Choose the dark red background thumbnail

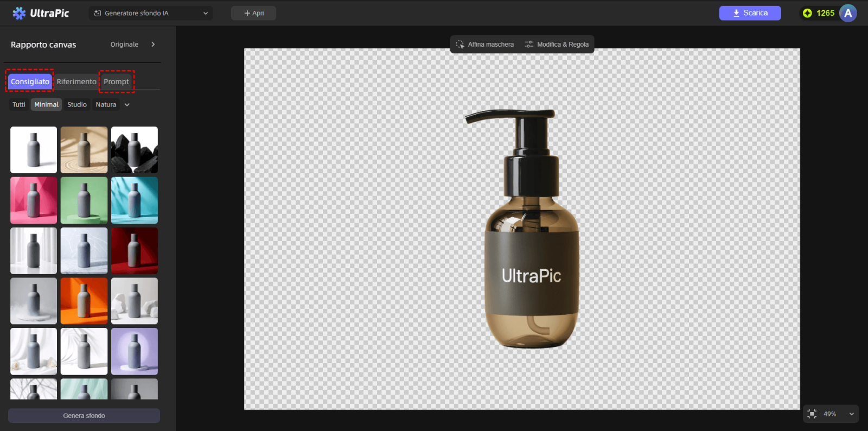click(135, 251)
